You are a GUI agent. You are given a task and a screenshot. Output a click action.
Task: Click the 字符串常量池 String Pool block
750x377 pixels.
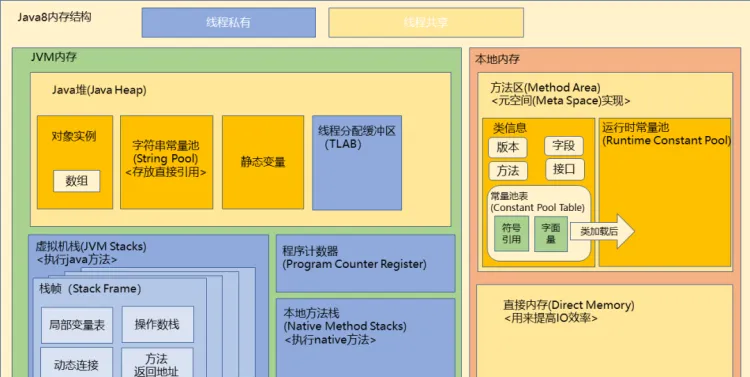(x=166, y=162)
